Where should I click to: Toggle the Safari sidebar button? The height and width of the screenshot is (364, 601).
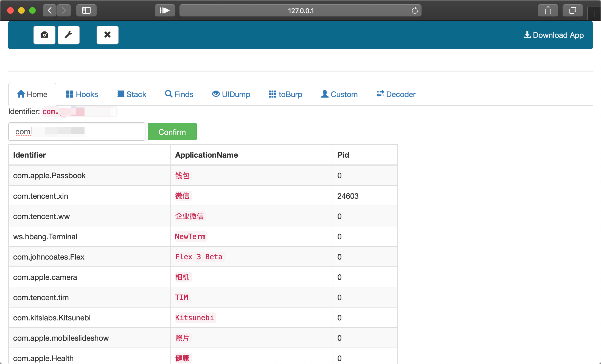coord(86,10)
